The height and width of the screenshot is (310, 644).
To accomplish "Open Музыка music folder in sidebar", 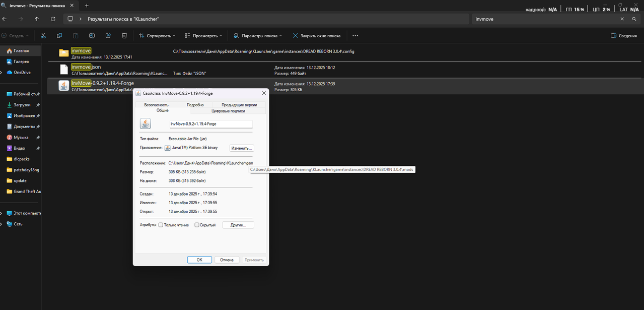I will tap(21, 137).
